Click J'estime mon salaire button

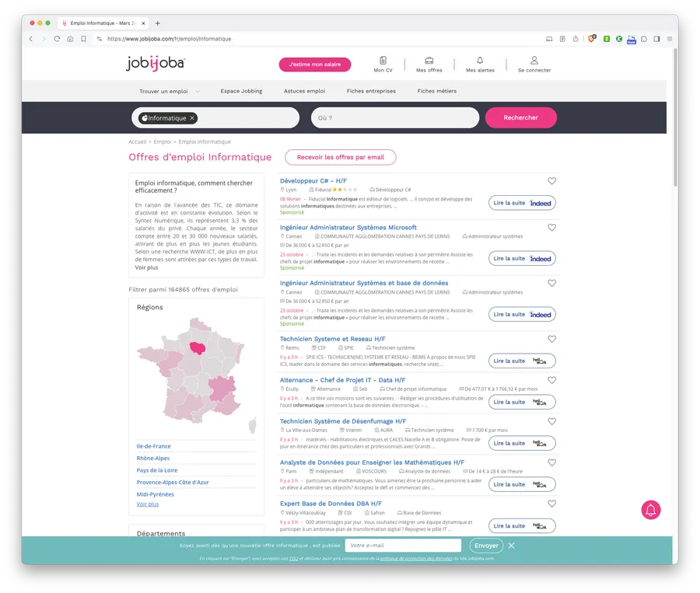coord(315,65)
